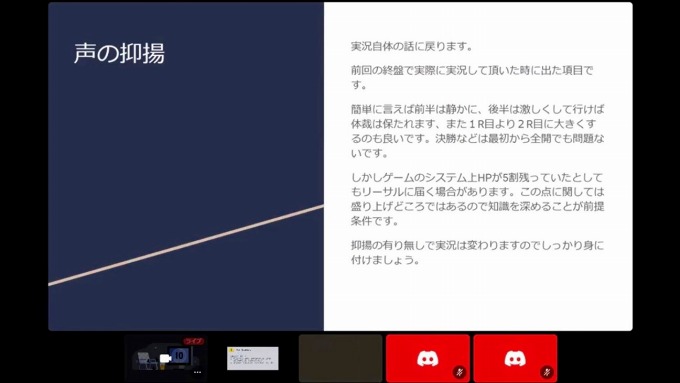Click the camera icon on the live stream tile

[165, 358]
